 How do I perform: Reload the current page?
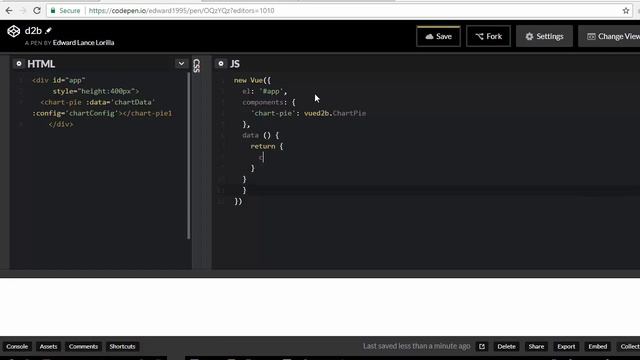(x=37, y=11)
